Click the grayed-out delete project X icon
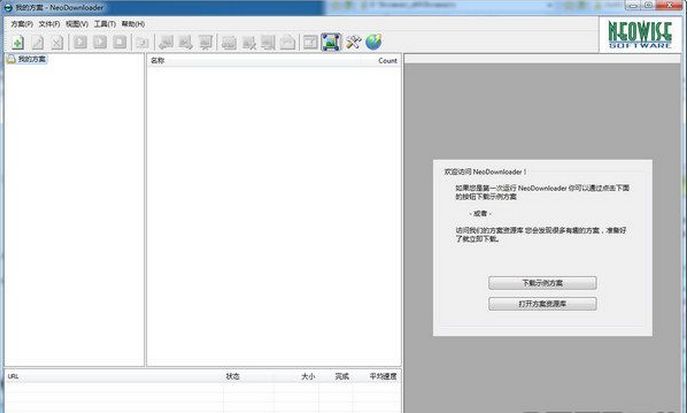This screenshot has height=413, width=688. (57, 43)
